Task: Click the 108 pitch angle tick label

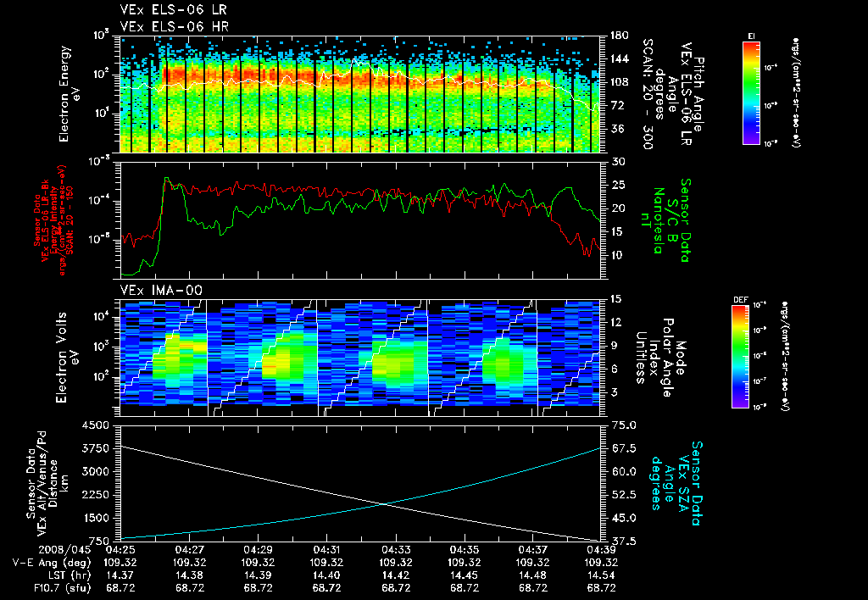Action: 619,82
